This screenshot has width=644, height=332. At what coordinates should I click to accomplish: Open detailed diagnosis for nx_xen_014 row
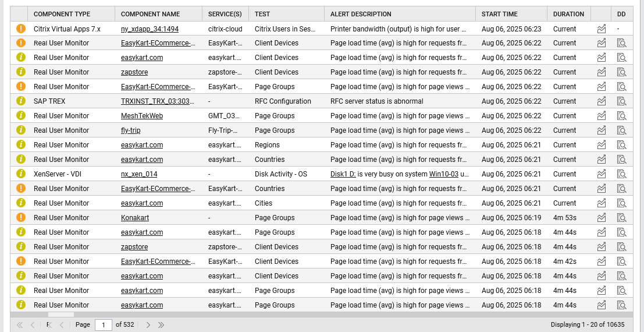click(x=621, y=174)
